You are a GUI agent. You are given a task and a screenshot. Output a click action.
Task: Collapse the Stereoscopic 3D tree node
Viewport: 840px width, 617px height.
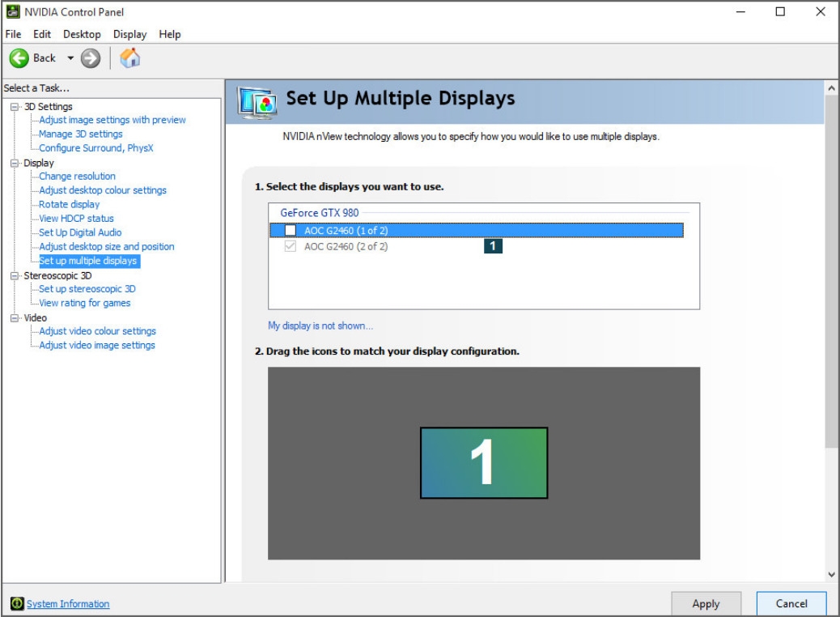click(15, 275)
